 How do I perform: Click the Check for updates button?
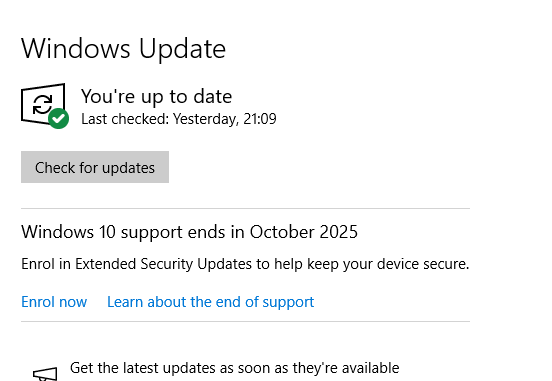click(x=95, y=167)
